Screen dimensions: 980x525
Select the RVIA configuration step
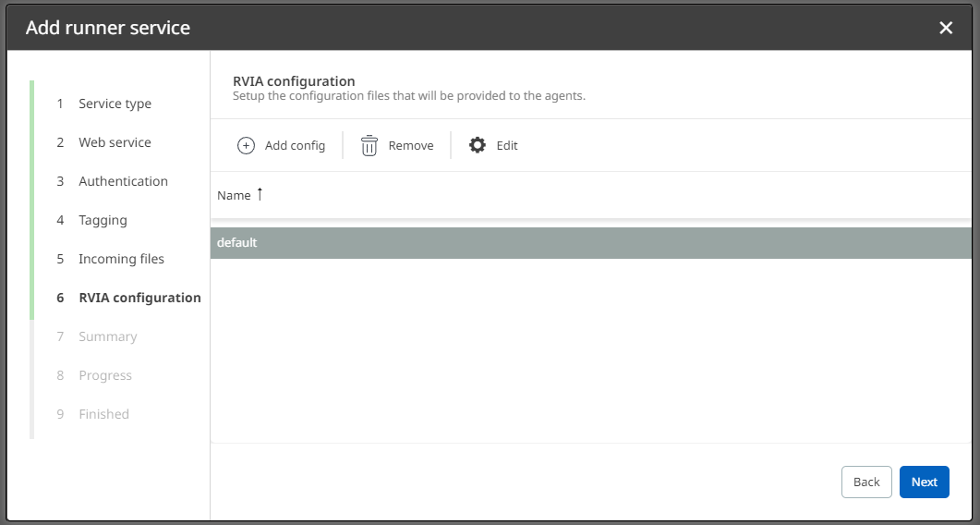139,298
